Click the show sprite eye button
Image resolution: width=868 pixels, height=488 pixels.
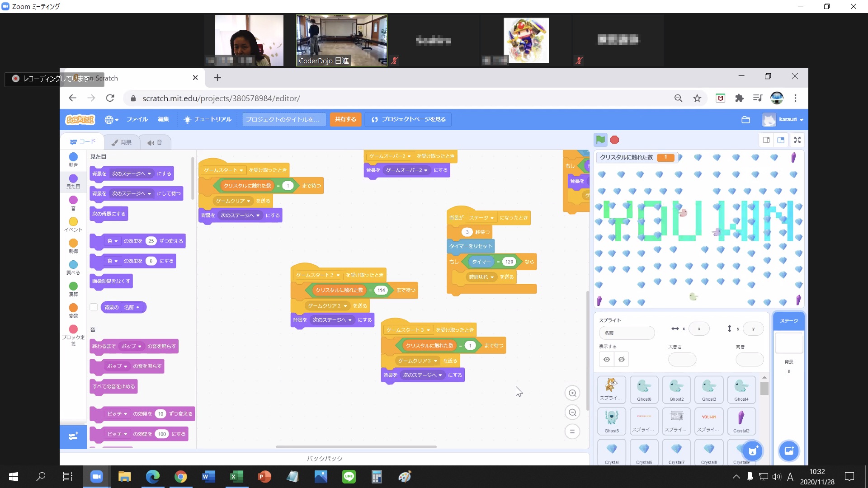(x=607, y=360)
